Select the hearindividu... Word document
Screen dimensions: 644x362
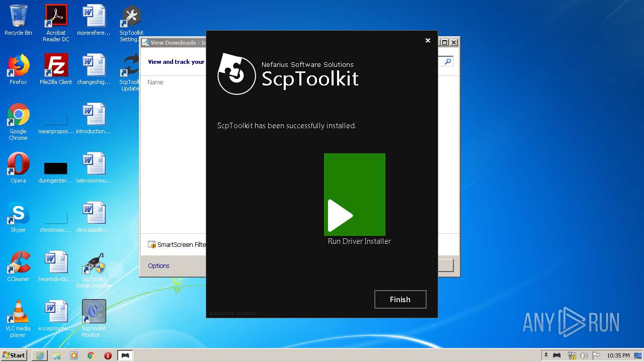pyautogui.click(x=56, y=266)
